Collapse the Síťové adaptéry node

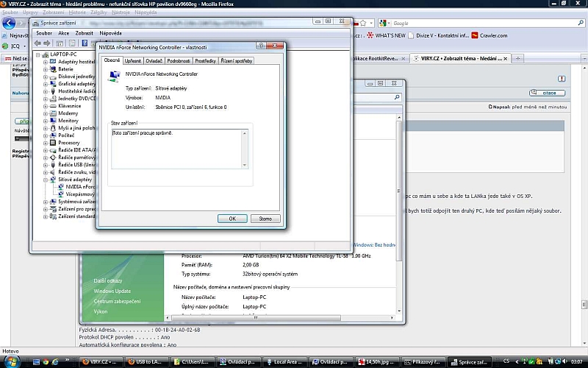[46, 180]
